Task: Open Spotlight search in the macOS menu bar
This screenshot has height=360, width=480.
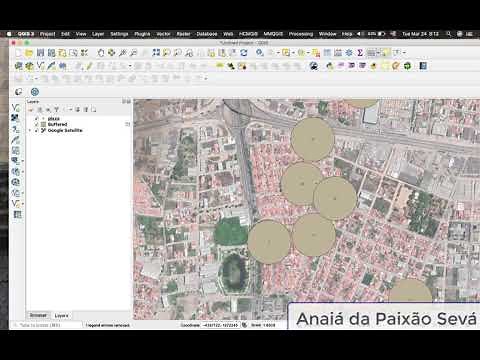Action: 449,34
